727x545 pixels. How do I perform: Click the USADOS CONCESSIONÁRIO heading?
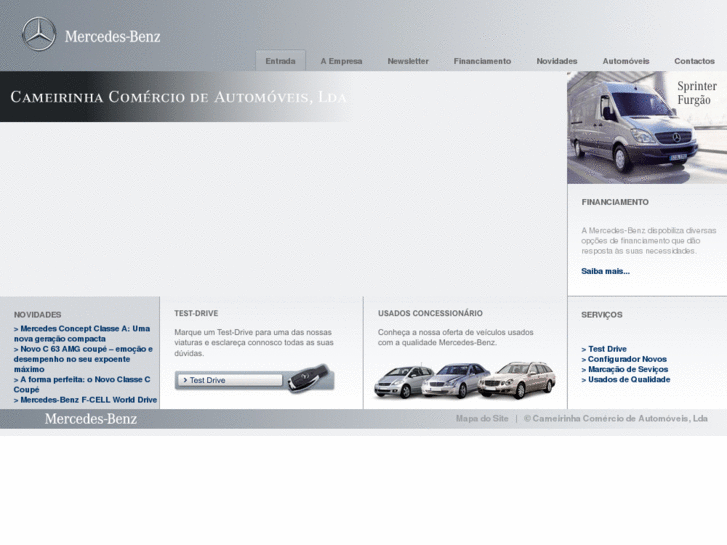coord(430,314)
